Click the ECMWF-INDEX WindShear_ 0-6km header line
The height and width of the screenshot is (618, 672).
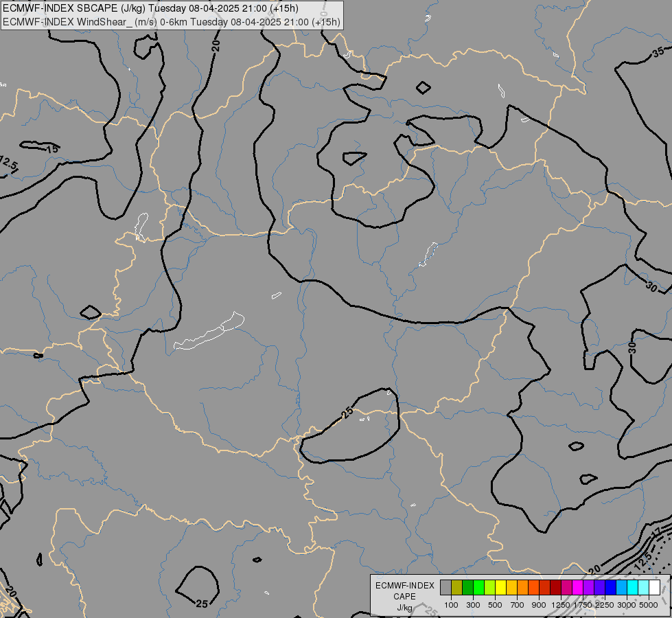tap(172, 22)
